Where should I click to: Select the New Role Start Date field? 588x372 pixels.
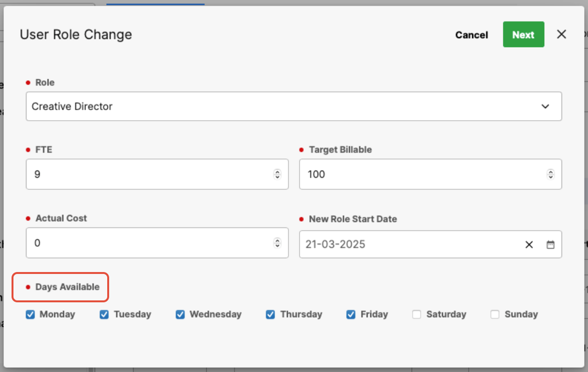point(430,244)
